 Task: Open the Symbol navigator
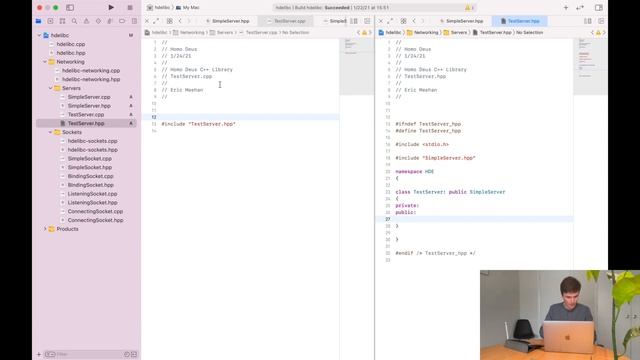tap(62, 21)
